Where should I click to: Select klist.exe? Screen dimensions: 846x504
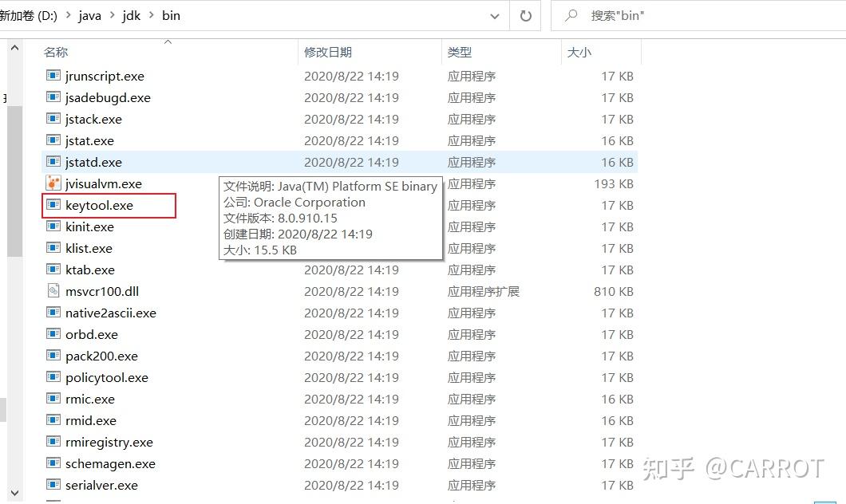(90, 248)
